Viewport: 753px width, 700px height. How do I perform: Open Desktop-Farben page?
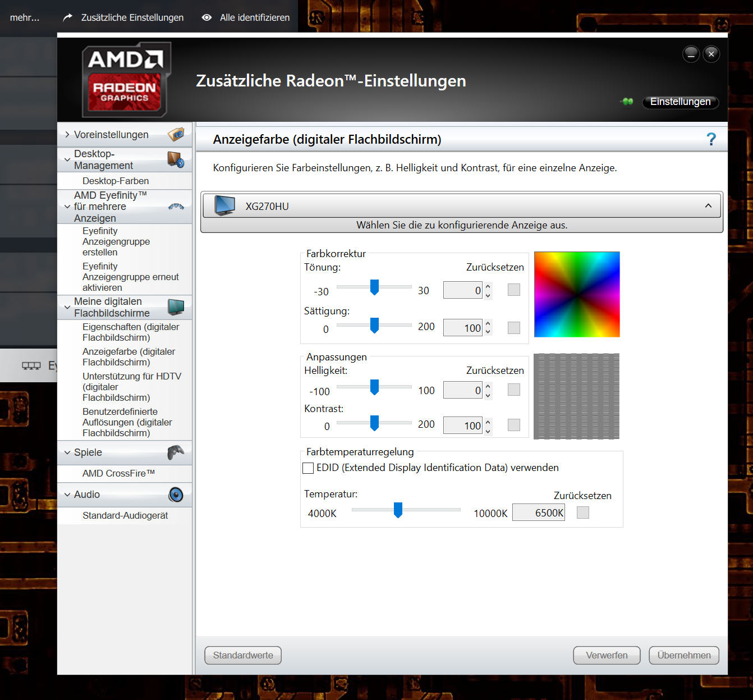point(116,181)
